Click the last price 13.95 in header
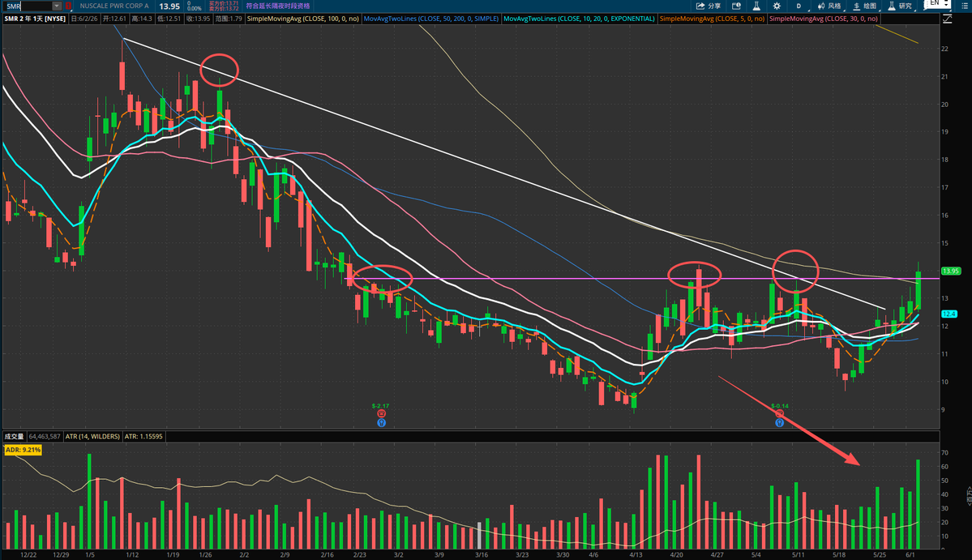The width and height of the screenshot is (972, 560). click(169, 6)
